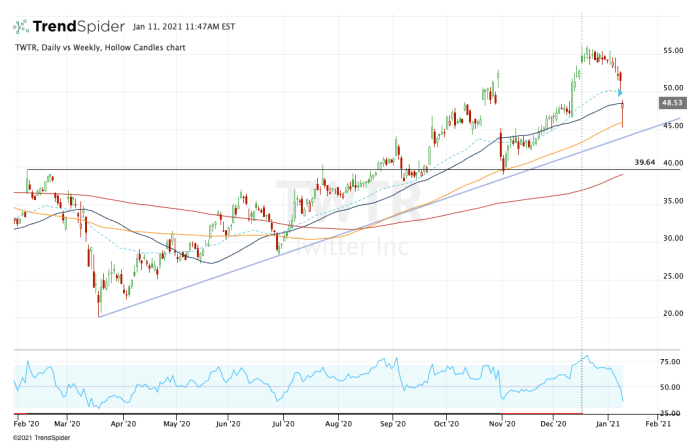The width and height of the screenshot is (700, 444).
Task: Click the 25.00 RSI axis label
Action: click(x=670, y=408)
